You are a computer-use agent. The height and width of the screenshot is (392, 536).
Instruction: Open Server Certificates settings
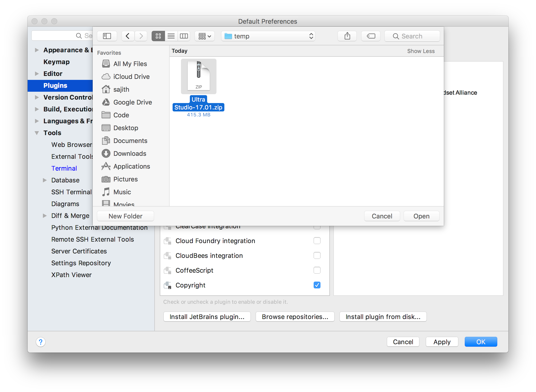[x=79, y=251]
